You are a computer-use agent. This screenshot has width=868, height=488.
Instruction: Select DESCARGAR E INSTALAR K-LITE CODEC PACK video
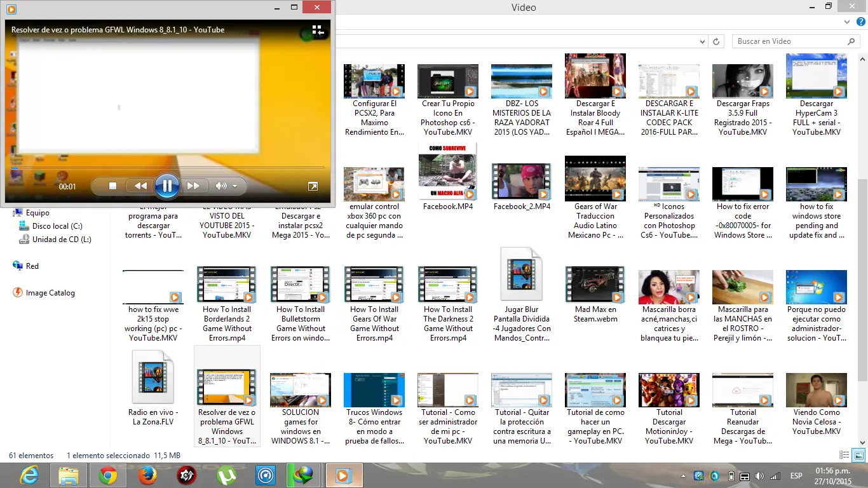click(669, 100)
